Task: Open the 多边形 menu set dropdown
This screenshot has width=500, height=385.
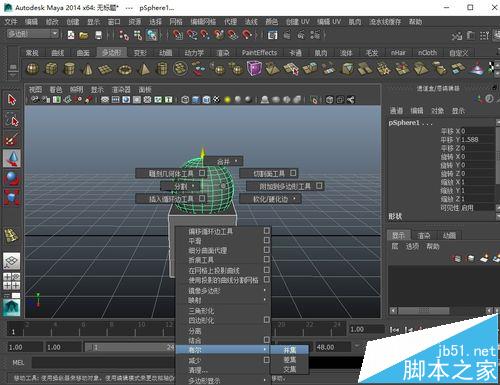Action: pyautogui.click(x=33, y=34)
